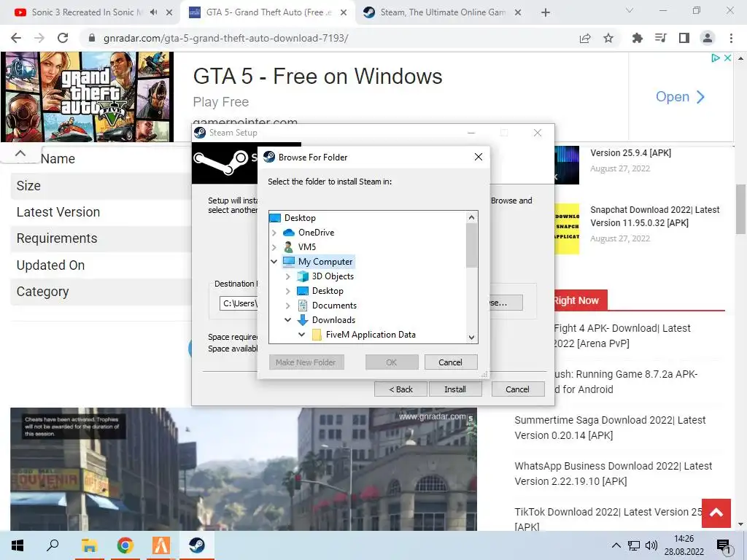Mute the Sonic 3 tab audio icon
This screenshot has width=747, height=560.
click(153, 12)
